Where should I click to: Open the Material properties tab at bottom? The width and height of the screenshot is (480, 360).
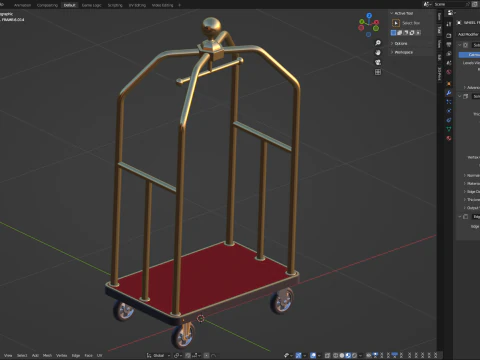tap(449, 138)
